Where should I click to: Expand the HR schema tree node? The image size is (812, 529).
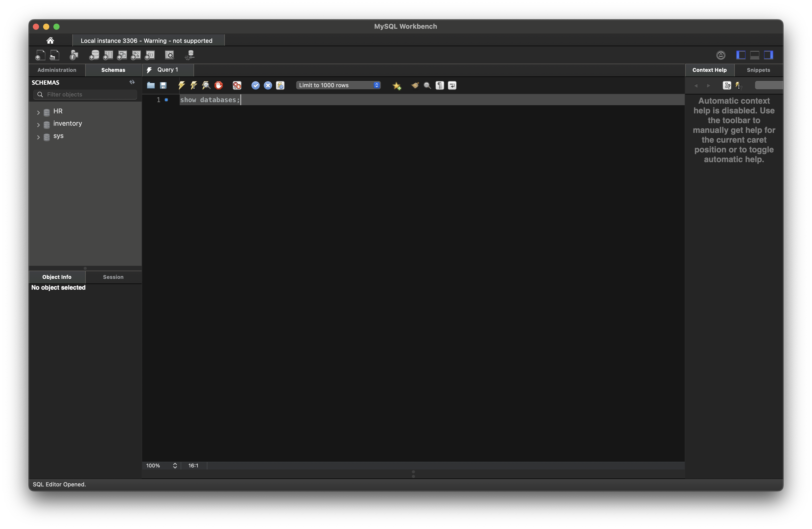click(x=38, y=112)
